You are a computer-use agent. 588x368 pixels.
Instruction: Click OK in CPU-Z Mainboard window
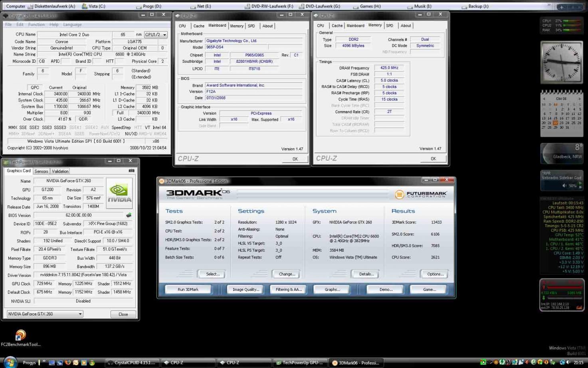point(295,159)
